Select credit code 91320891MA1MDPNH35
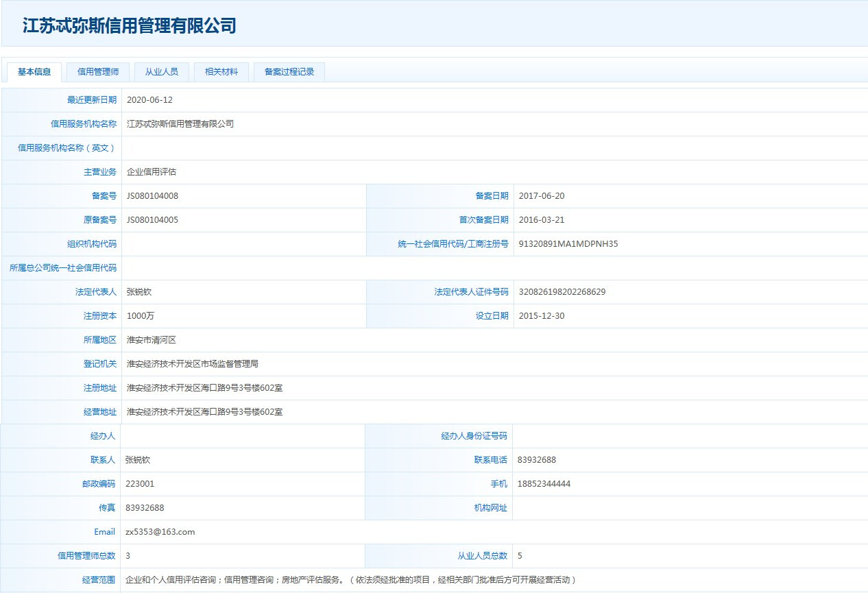868x593 pixels. 568,244
